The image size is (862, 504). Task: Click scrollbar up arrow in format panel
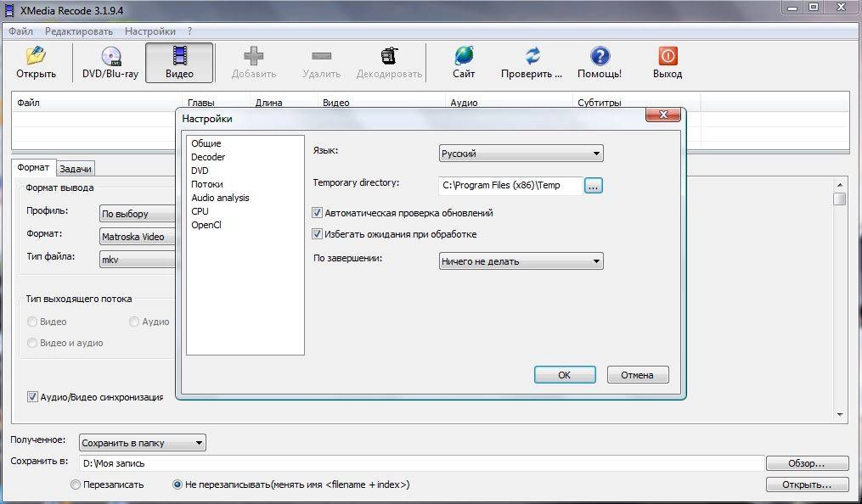coord(839,185)
